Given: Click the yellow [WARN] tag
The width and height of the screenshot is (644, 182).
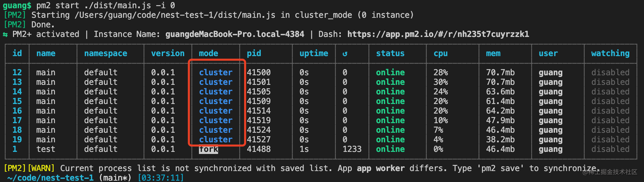Looking at the screenshot, I should click(x=41, y=168).
